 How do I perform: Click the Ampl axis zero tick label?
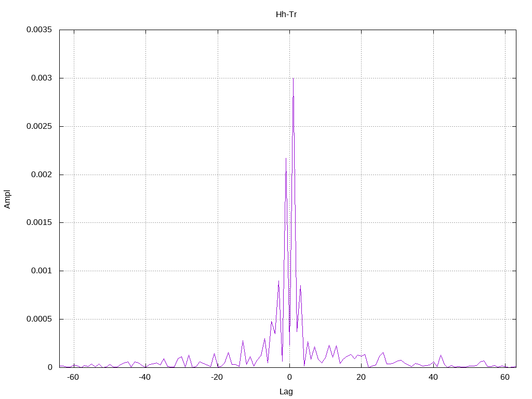click(x=50, y=367)
